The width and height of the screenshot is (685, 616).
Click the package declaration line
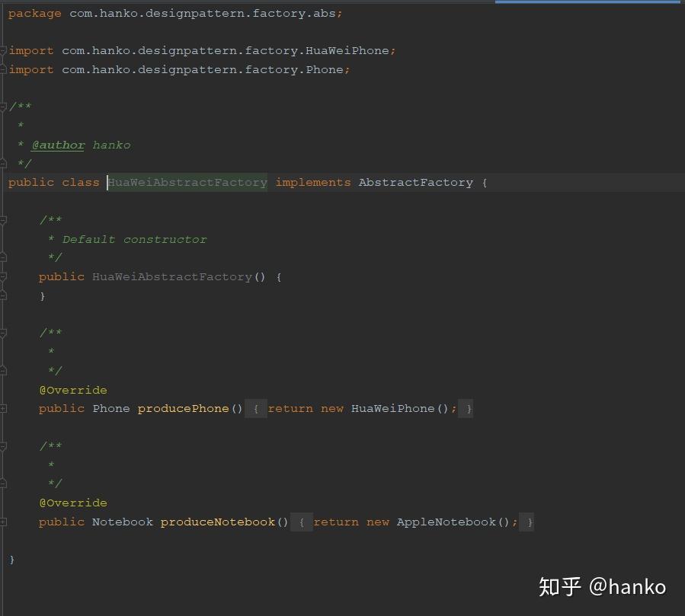175,14
